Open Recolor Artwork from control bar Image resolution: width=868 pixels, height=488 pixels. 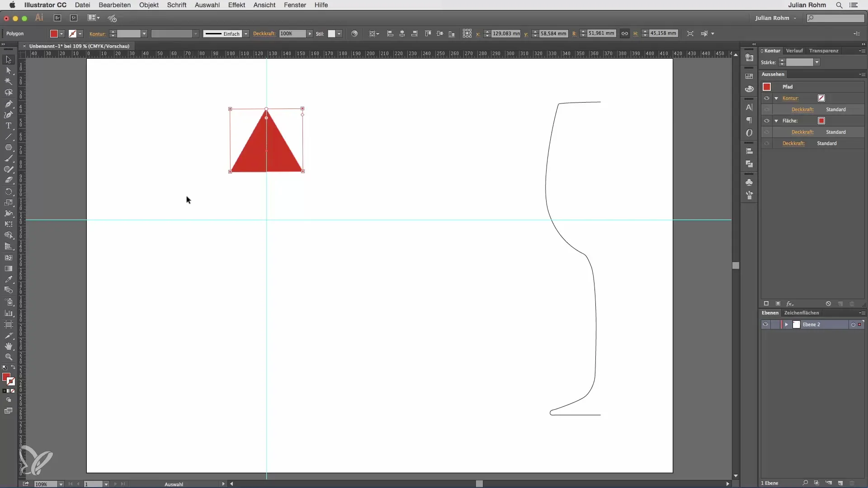(x=354, y=33)
